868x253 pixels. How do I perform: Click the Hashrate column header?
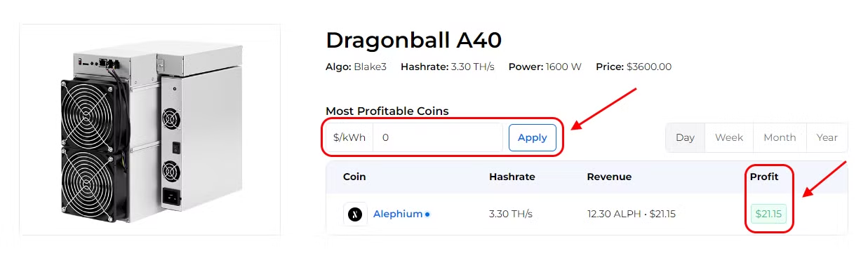(512, 177)
